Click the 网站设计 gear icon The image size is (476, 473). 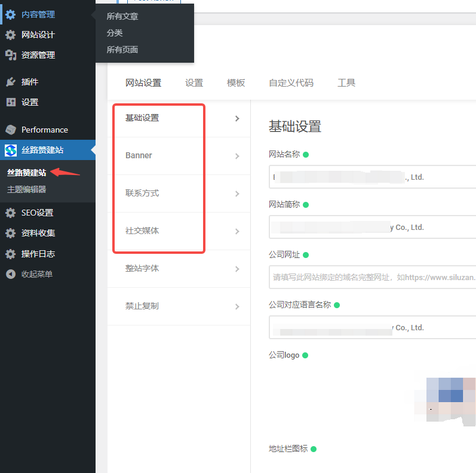11,35
